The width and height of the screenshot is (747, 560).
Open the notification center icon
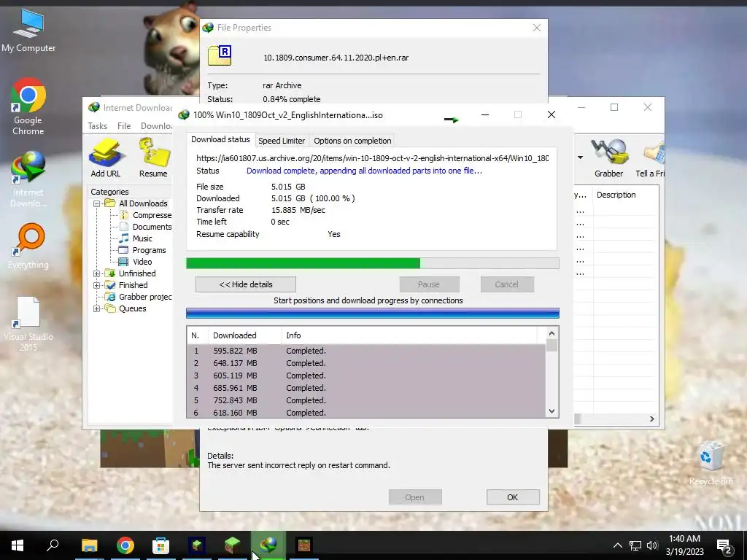click(x=724, y=545)
